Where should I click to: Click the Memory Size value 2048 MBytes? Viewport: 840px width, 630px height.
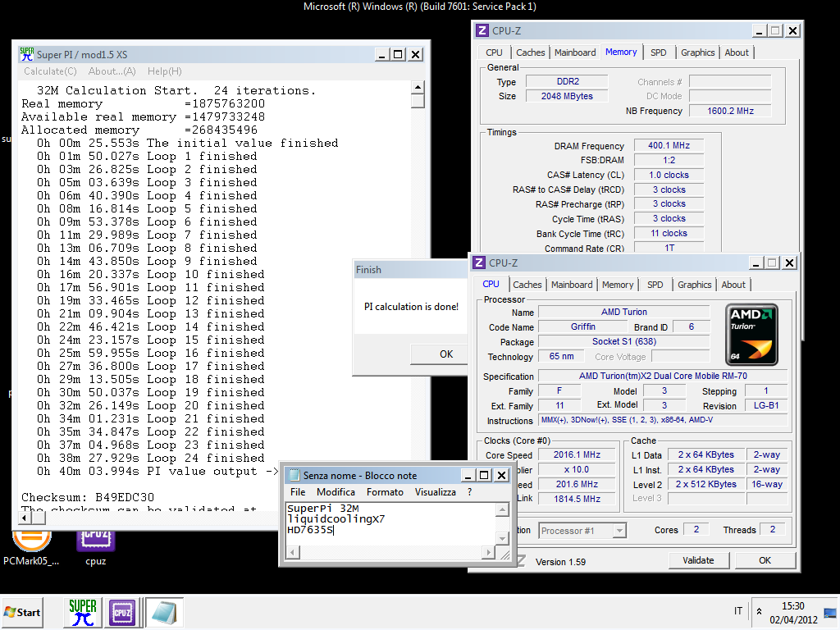[567, 96]
